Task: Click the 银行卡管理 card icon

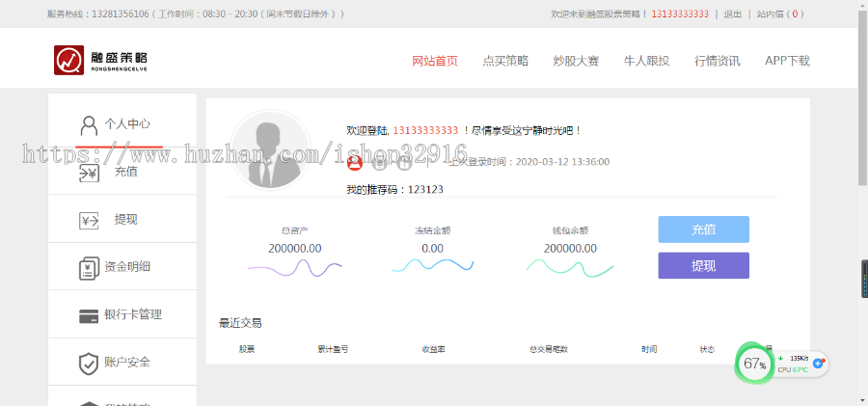Action: point(89,316)
